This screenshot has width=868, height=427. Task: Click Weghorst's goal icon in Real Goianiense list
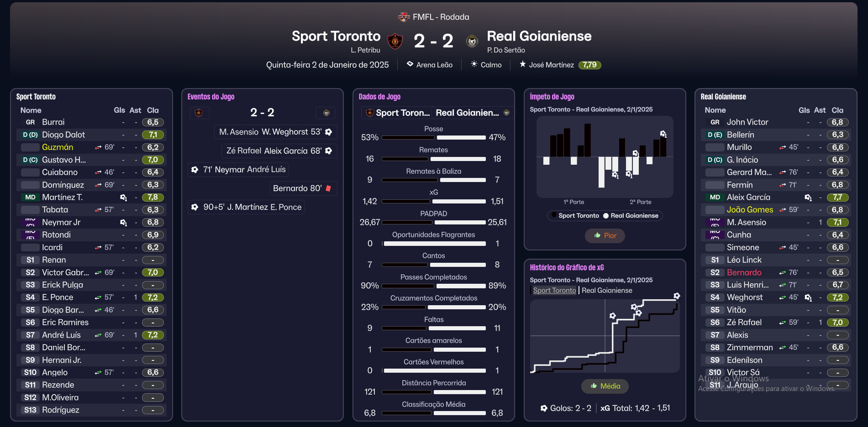coord(808,297)
